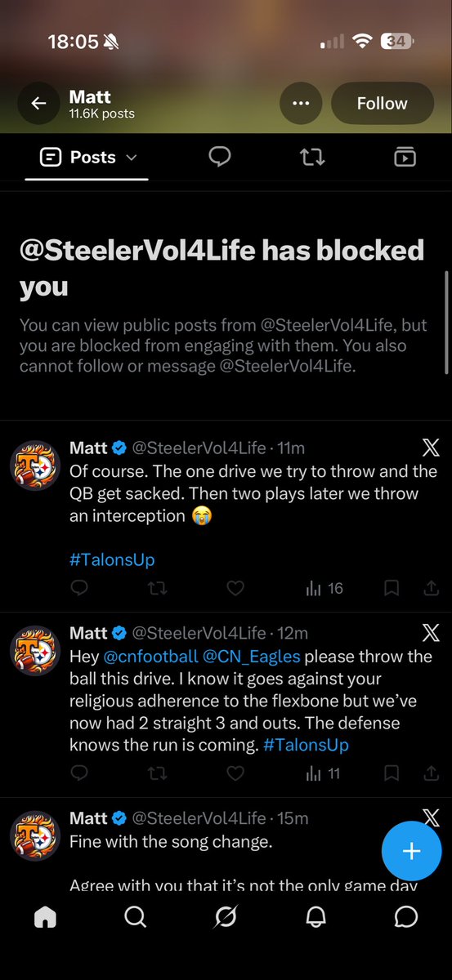The image size is (452, 980).
Task: Open Matt's avatar on the first tweet
Action: point(35,465)
